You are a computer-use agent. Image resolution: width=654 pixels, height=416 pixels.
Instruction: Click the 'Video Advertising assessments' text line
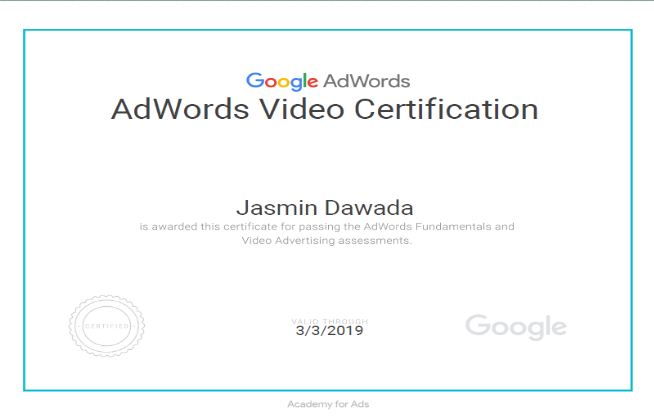327,241
